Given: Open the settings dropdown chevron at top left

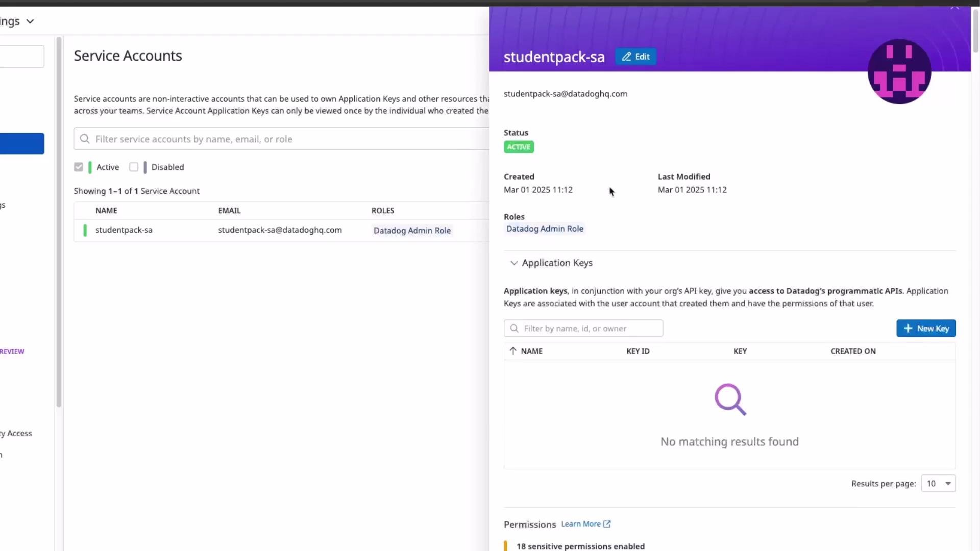Looking at the screenshot, I should click(x=30, y=21).
